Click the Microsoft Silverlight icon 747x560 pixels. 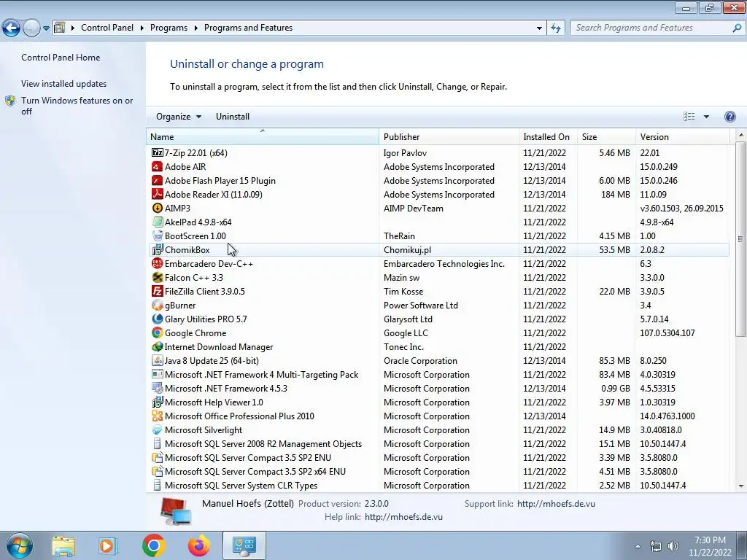[x=157, y=430]
